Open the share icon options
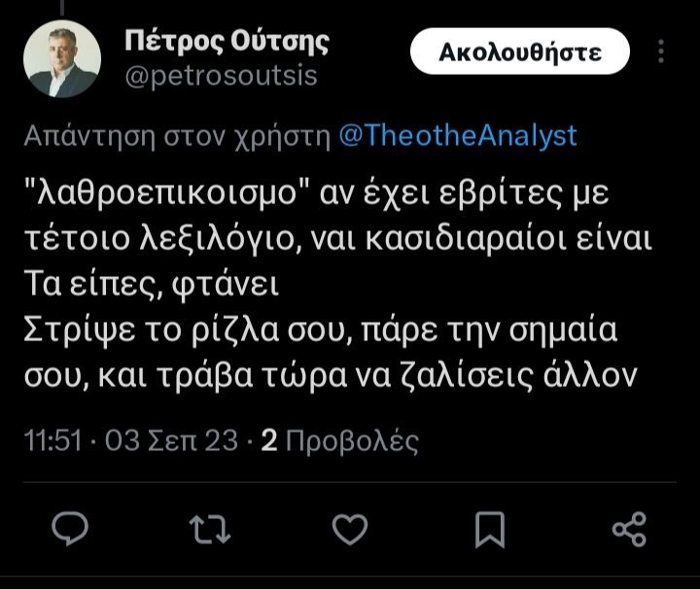Image resolution: width=700 pixels, height=589 pixels. point(629,530)
